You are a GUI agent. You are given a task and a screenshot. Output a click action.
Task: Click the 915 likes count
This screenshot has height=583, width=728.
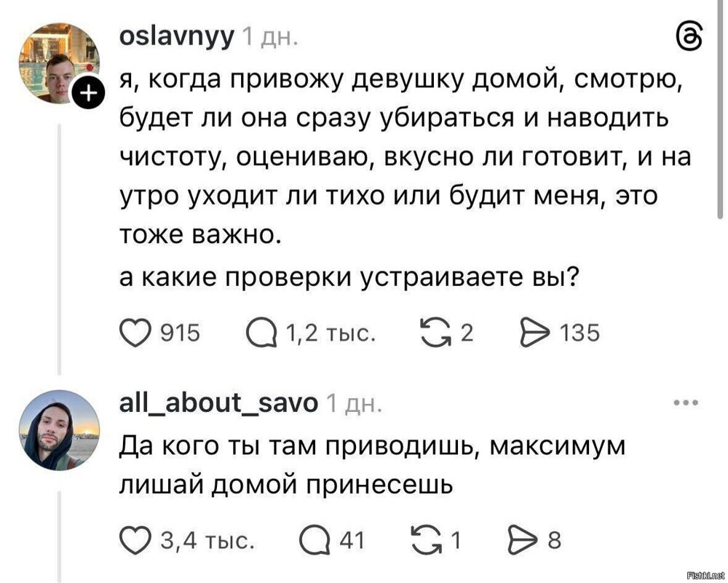click(x=180, y=333)
